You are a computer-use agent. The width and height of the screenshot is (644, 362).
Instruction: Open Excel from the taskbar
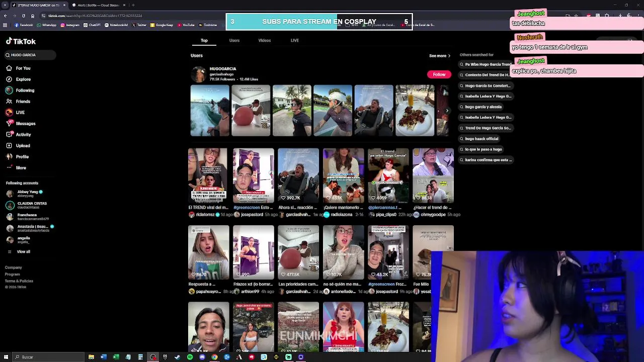click(x=116, y=357)
